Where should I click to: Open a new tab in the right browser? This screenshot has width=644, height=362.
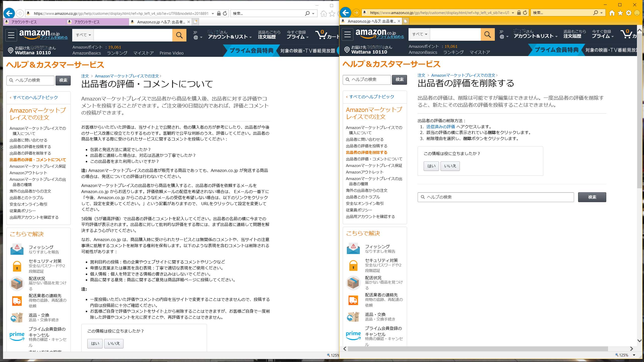coord(406,21)
